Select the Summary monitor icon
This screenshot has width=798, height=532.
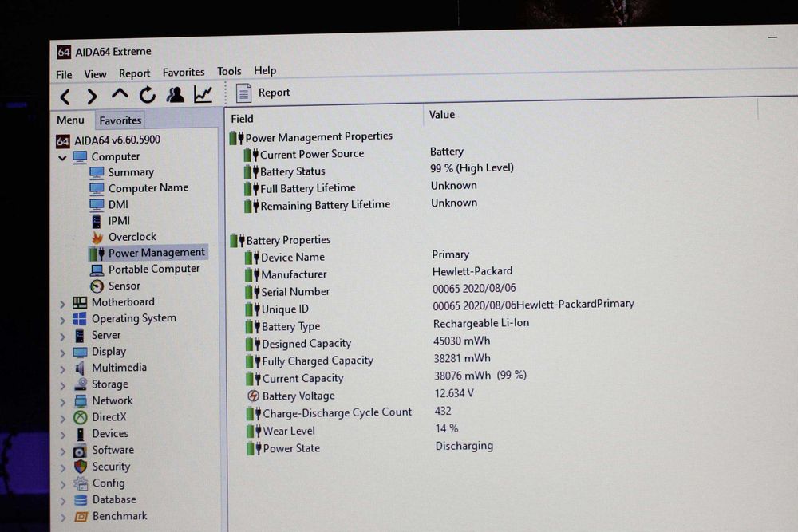click(x=97, y=172)
